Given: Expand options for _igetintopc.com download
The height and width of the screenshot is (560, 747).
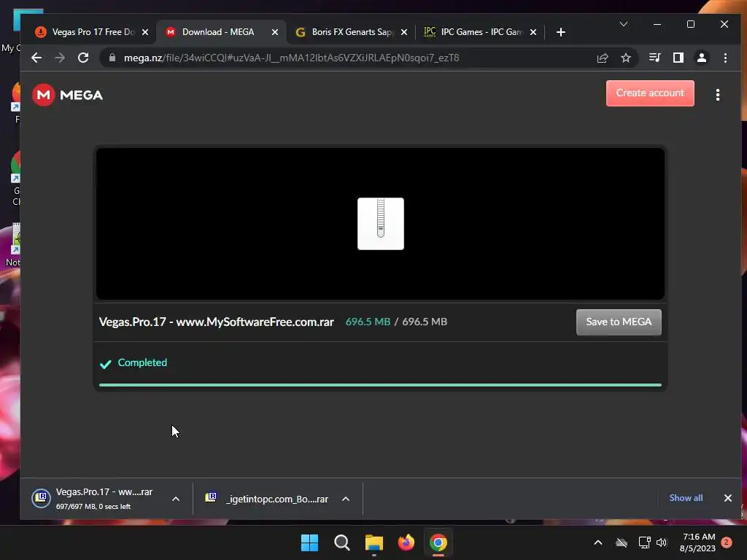Looking at the screenshot, I should (346, 499).
